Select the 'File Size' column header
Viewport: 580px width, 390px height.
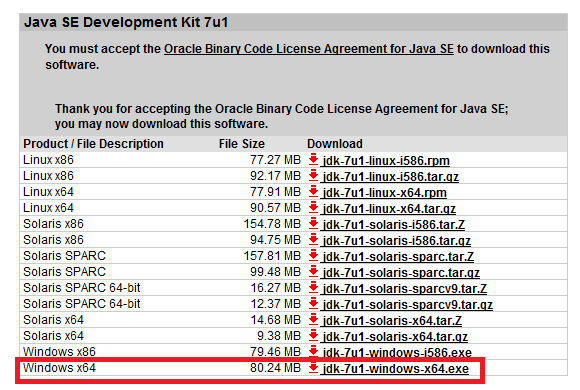pos(242,144)
